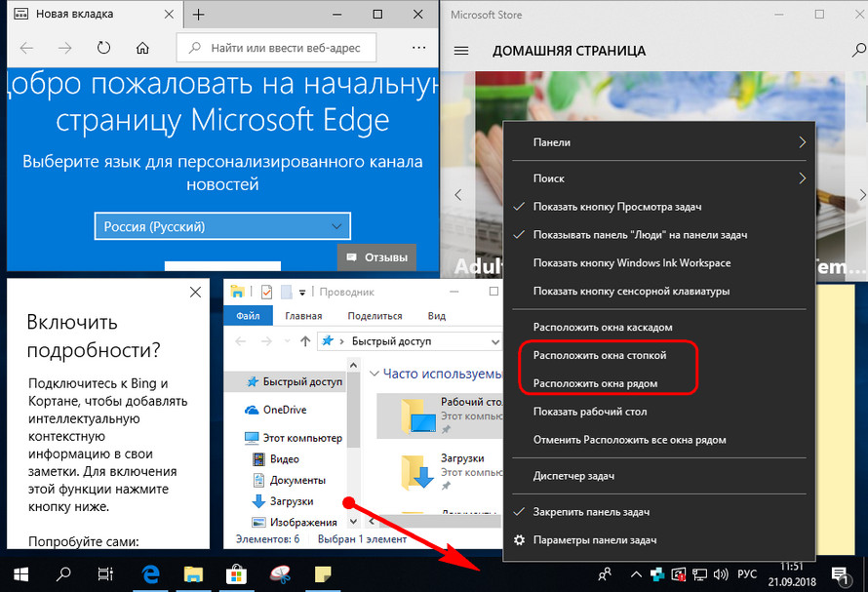Image resolution: width=868 pixels, height=592 pixels.
Task: Click the Microsoft Store search icon
Action: tap(858, 51)
